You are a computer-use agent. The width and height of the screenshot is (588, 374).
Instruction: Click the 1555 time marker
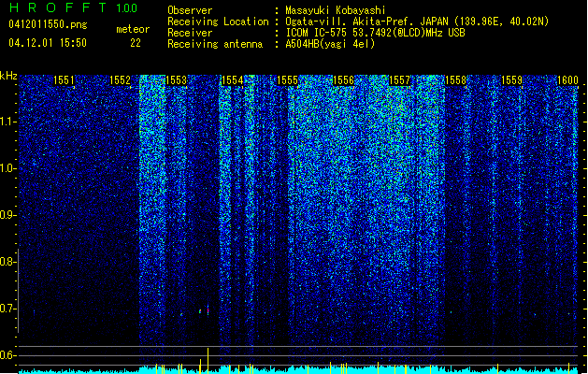(x=287, y=80)
